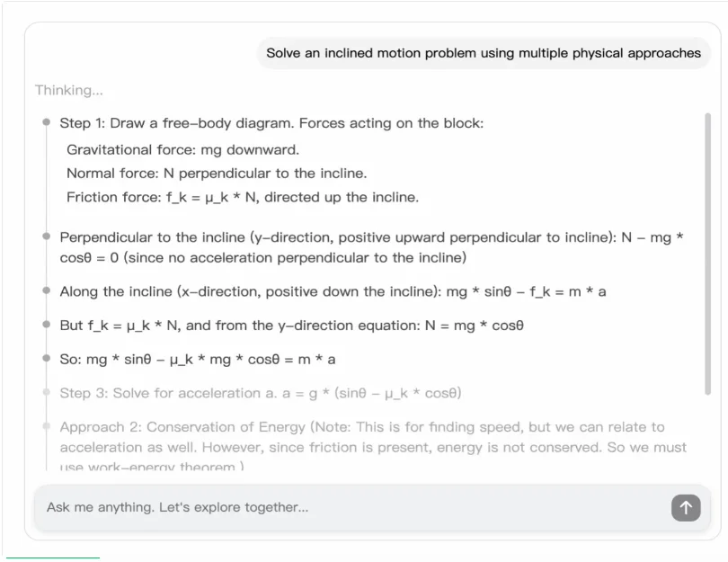Click the "Step 1: Draw a free-body diagram" line
Image resolution: width=728 pixels, height=562 pixels.
click(271, 123)
